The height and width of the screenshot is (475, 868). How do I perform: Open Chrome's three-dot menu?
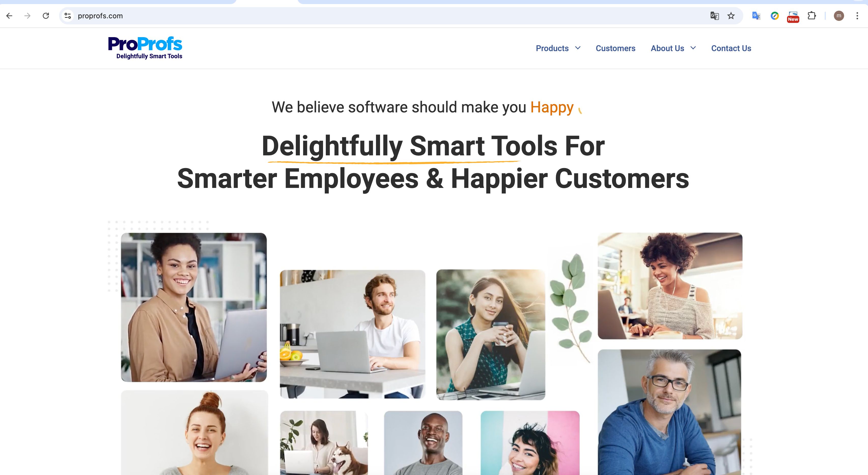tap(857, 16)
